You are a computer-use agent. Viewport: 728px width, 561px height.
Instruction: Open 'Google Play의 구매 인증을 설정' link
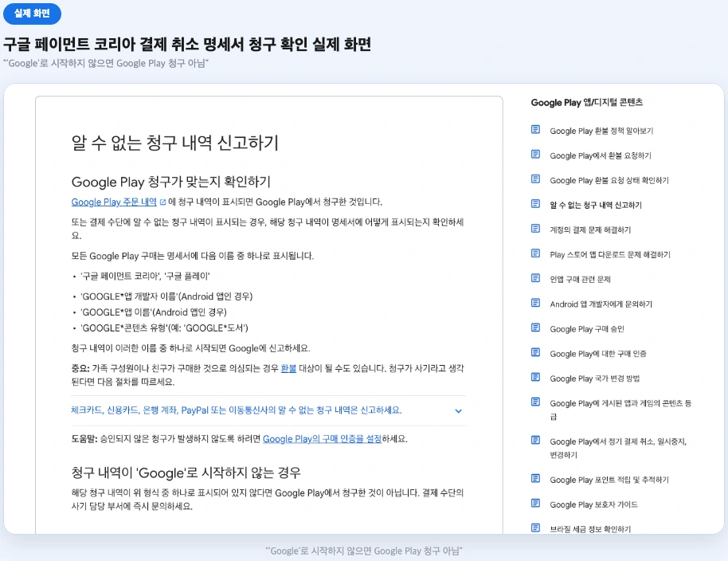[323, 439]
